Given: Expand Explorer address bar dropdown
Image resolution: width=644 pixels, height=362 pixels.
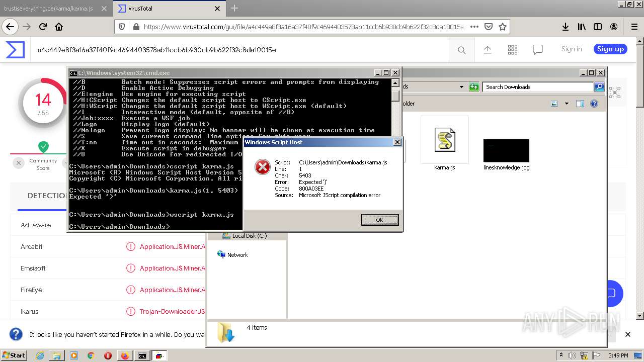Looking at the screenshot, I should tap(461, 87).
